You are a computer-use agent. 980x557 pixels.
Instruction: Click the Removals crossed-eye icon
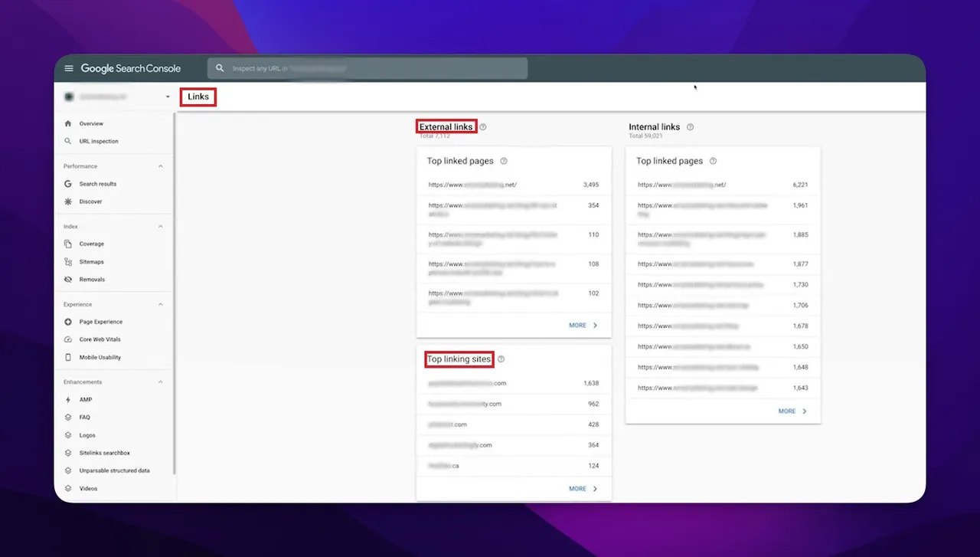coord(68,280)
